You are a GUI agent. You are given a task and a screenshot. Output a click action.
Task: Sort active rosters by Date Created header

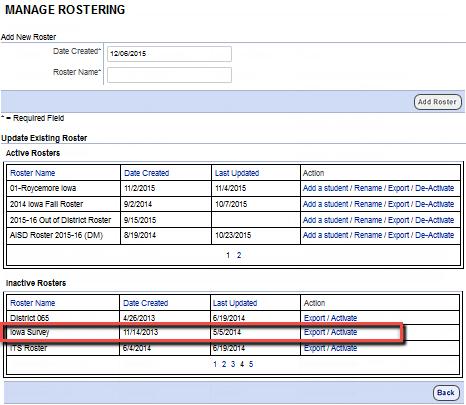(x=147, y=173)
